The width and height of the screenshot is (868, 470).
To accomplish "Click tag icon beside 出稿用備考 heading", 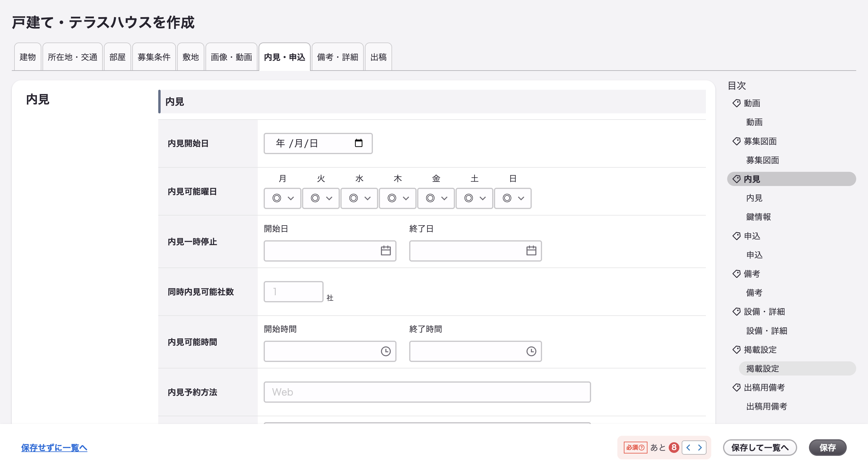I will [x=736, y=387].
